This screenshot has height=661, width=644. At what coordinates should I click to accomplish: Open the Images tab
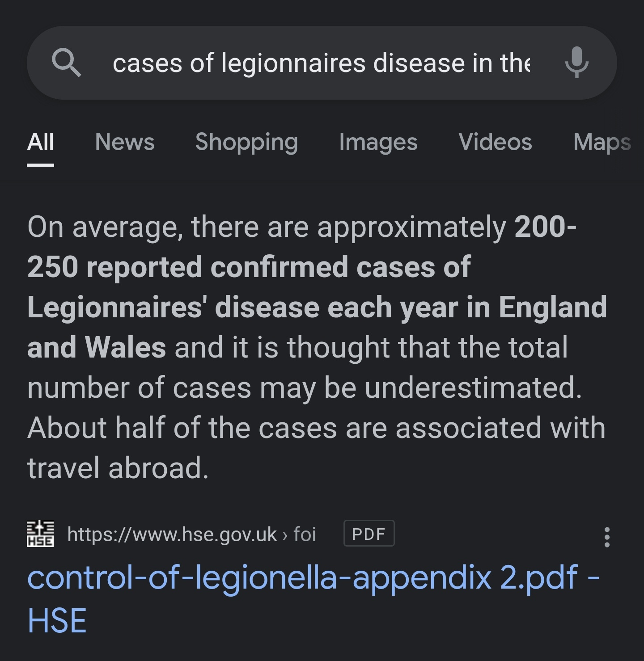coord(378,143)
